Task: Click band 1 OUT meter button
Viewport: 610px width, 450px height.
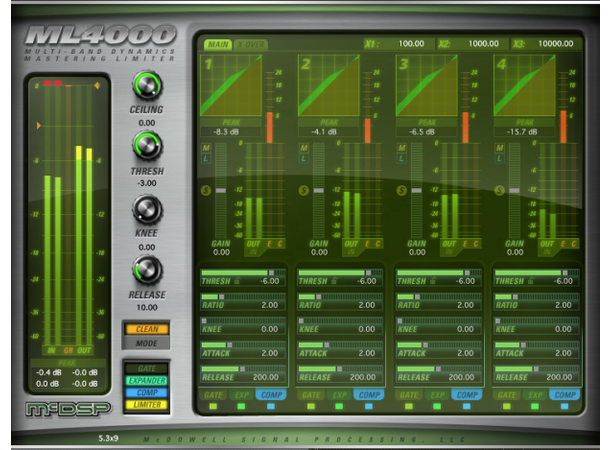Action: point(253,244)
